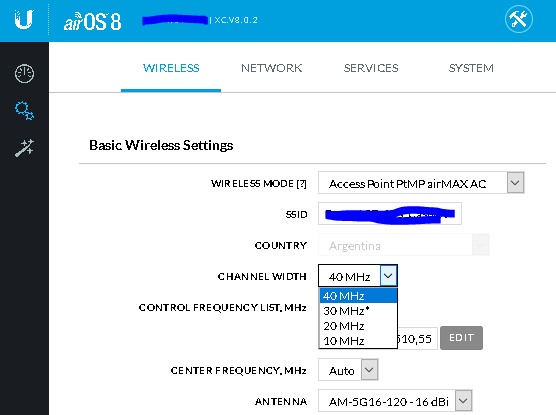556x415 pixels.
Task: Open the dashboard gauge icon
Action: pyautogui.click(x=24, y=73)
